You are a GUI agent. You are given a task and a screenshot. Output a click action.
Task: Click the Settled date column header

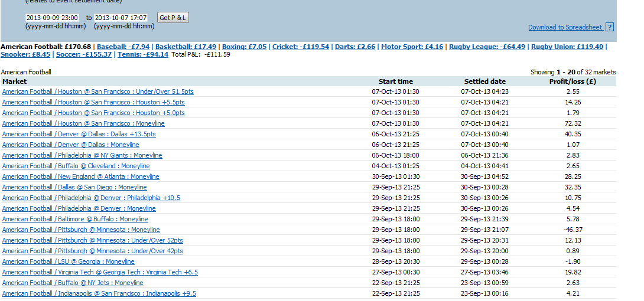pos(485,81)
